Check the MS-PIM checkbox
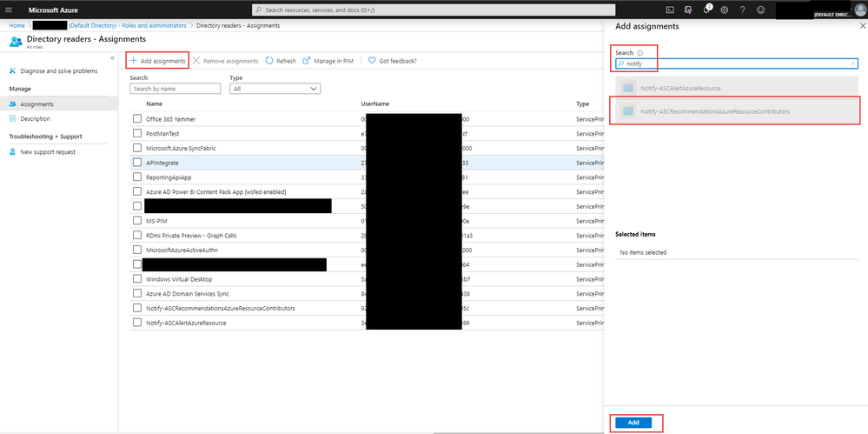The height and width of the screenshot is (434, 868). click(136, 221)
